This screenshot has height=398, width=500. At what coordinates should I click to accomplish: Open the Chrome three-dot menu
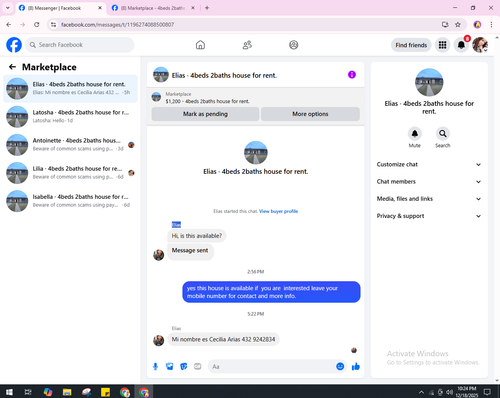click(491, 25)
